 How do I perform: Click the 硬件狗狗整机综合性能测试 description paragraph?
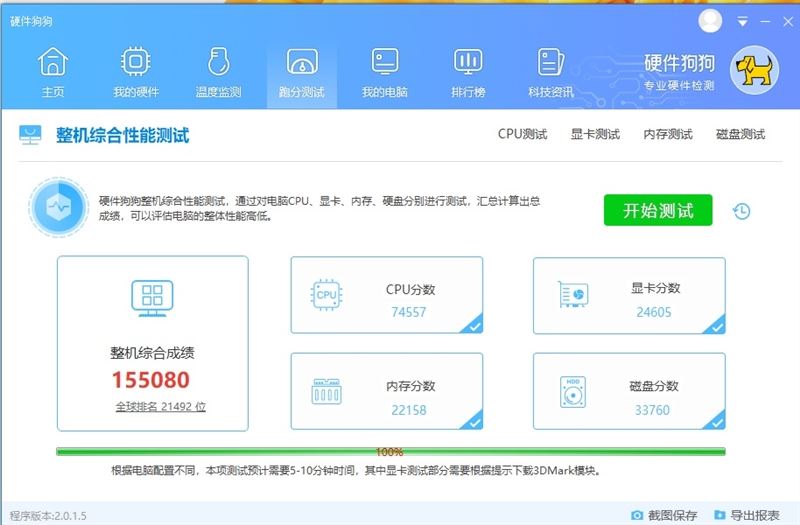pyautogui.click(x=319, y=208)
